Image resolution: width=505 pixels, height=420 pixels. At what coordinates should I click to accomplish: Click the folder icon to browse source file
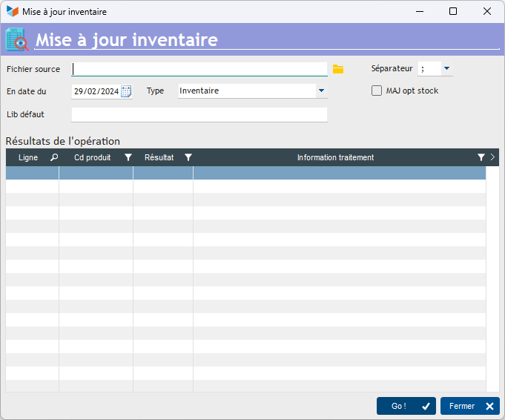[338, 69]
